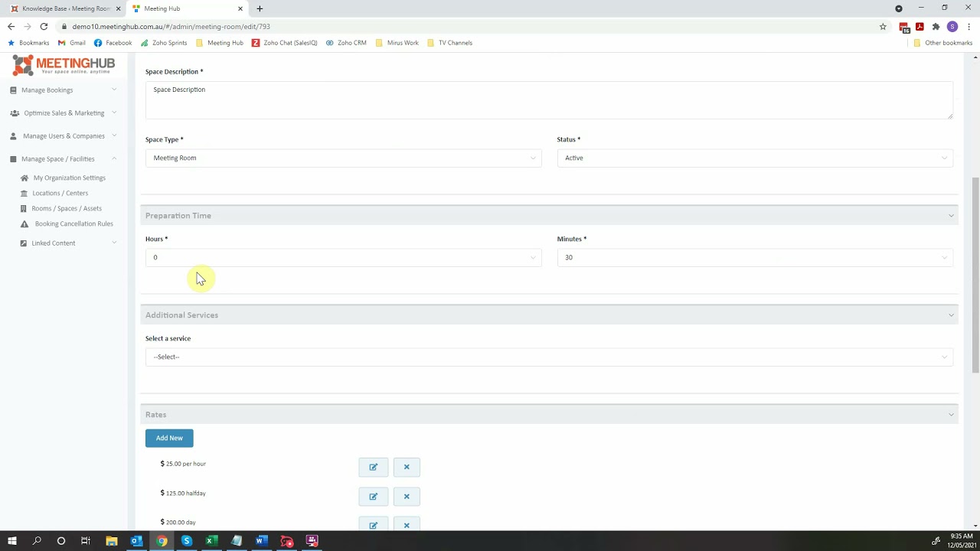
Task: Open Mirus Work bookmark folder
Action: [397, 43]
